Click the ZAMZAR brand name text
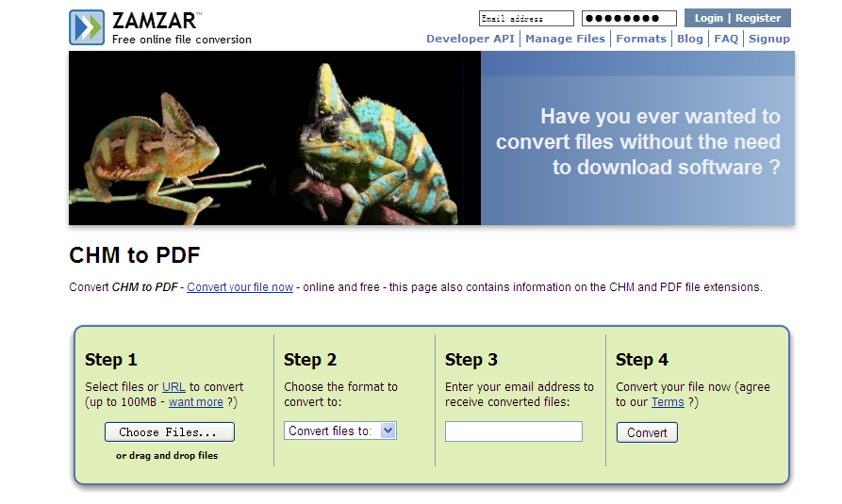This screenshot has width=842, height=504. click(x=154, y=21)
